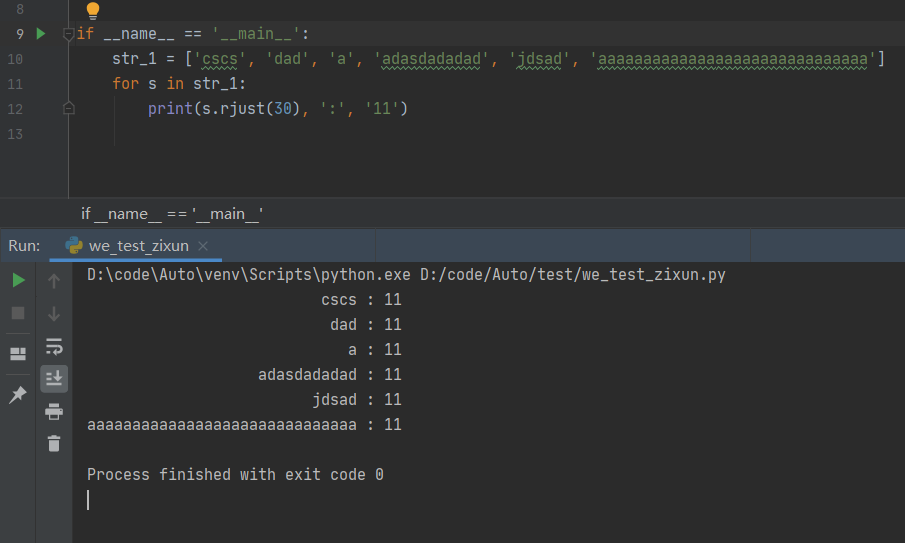
Task: Pin the Run tab
Action: pyautogui.click(x=18, y=395)
